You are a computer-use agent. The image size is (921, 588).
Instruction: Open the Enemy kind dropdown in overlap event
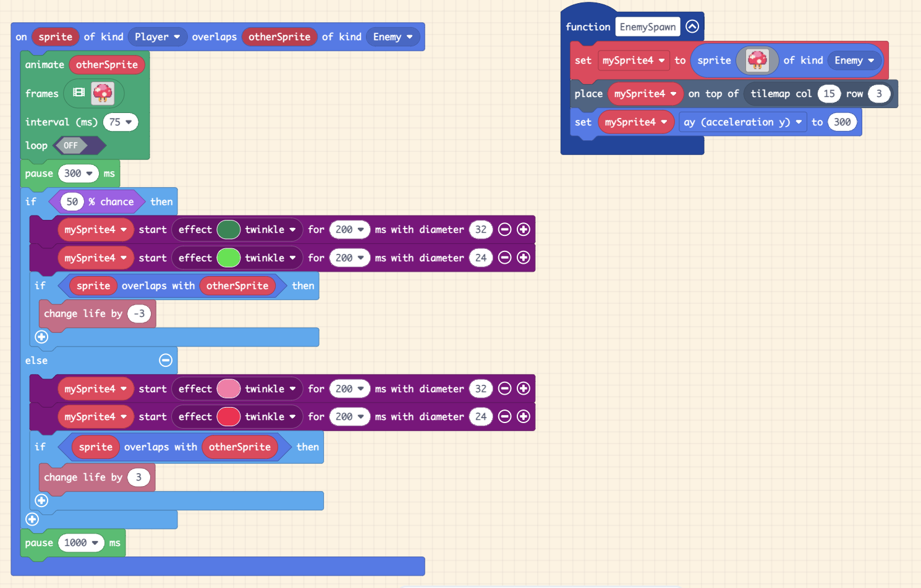(393, 37)
